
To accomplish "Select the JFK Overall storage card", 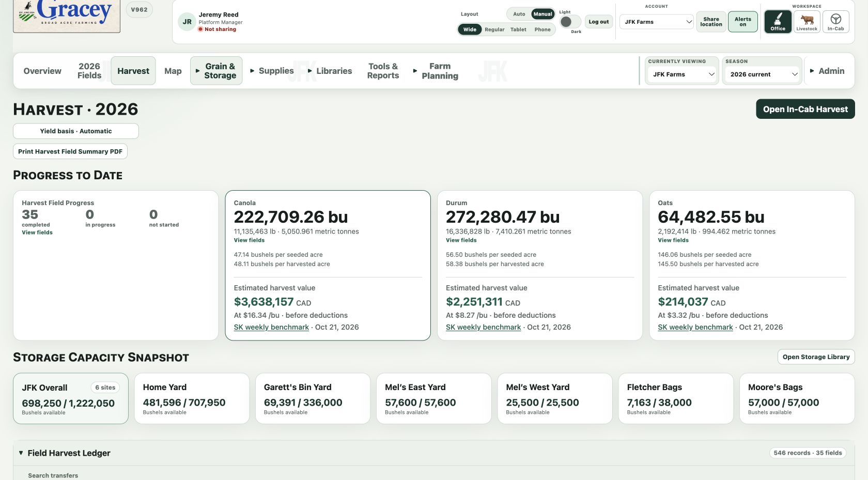I will point(71,398).
